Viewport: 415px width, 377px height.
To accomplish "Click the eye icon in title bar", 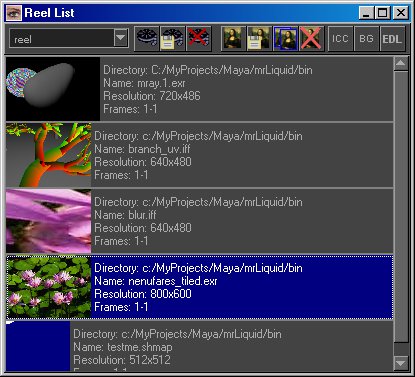I will coord(14,13).
